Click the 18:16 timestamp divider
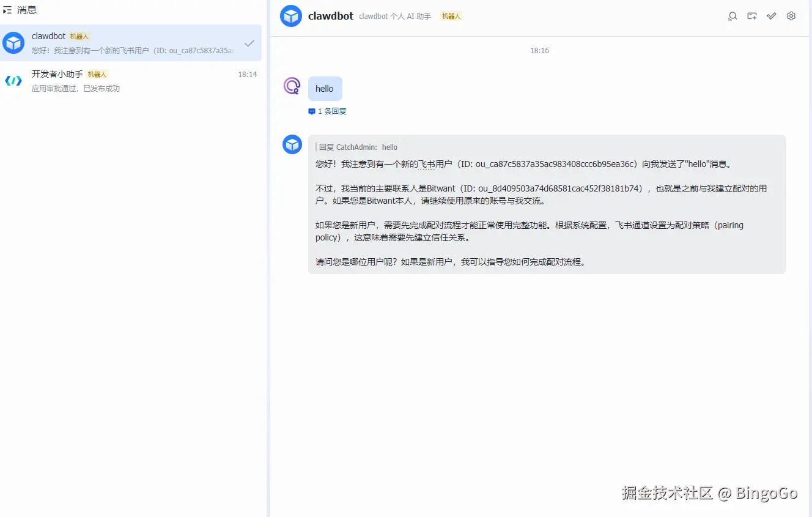 click(539, 51)
